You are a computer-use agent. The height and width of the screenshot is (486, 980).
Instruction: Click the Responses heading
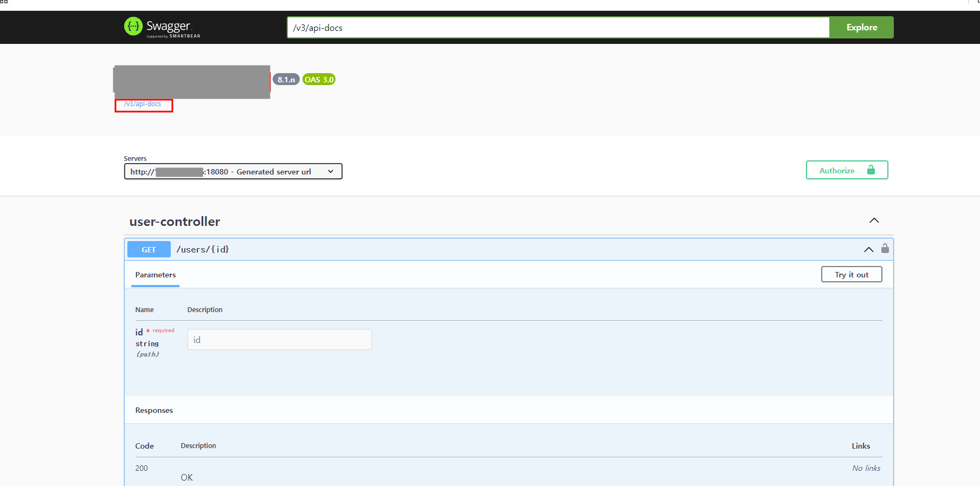coord(154,410)
